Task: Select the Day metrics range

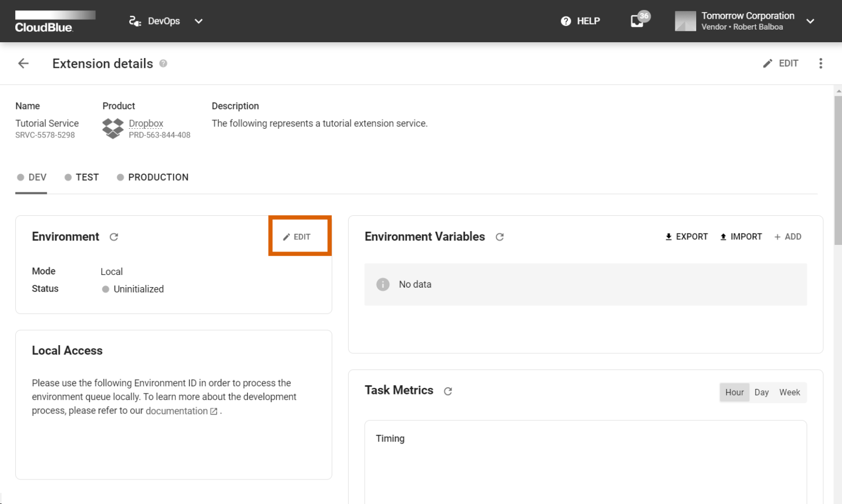Action: (761, 392)
